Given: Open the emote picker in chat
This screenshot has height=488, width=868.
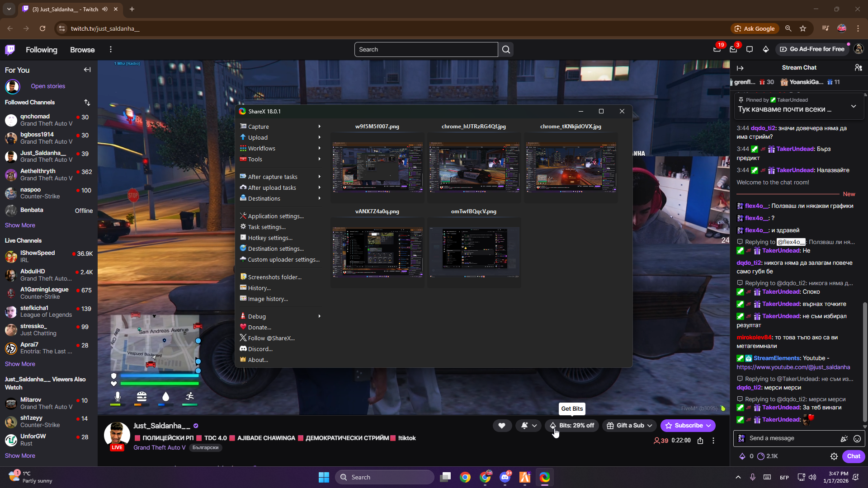Looking at the screenshot, I should coord(857,438).
